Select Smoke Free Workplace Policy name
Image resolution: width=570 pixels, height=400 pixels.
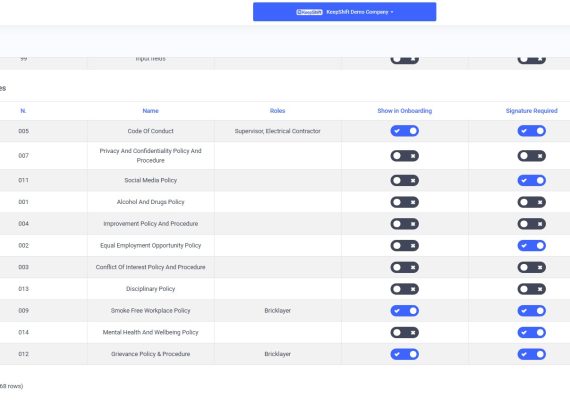150,311
